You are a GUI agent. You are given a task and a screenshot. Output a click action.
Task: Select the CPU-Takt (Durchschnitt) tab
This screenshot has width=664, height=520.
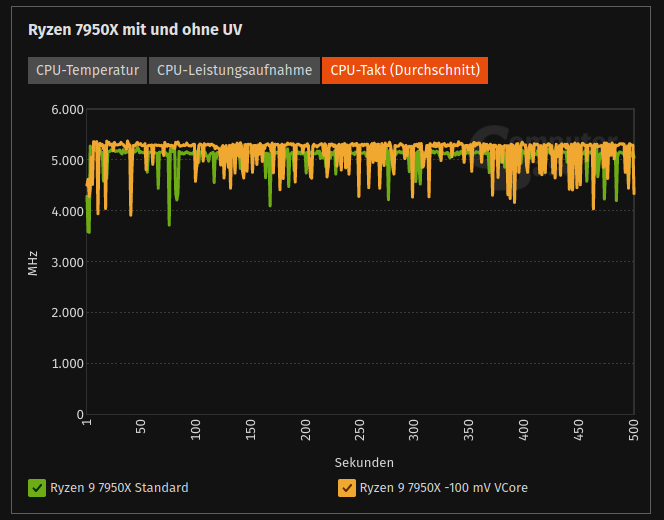[x=405, y=70]
